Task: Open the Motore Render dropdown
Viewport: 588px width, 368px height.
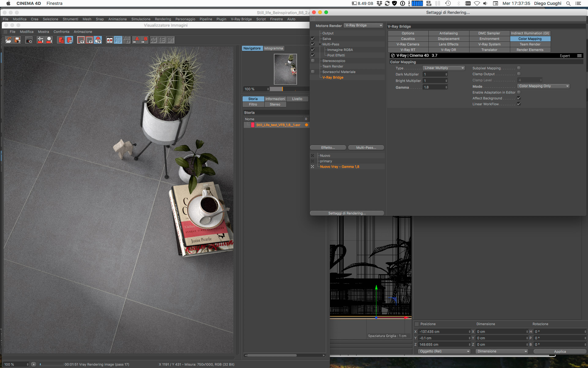Action: [364, 25]
